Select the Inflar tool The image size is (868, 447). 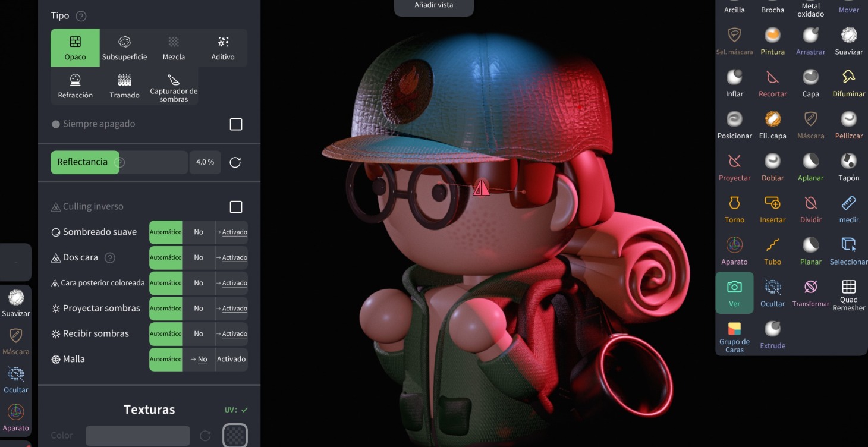click(x=734, y=83)
